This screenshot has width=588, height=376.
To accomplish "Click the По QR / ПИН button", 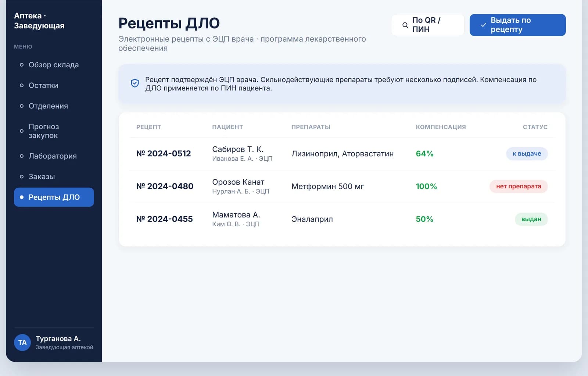I will tap(428, 25).
